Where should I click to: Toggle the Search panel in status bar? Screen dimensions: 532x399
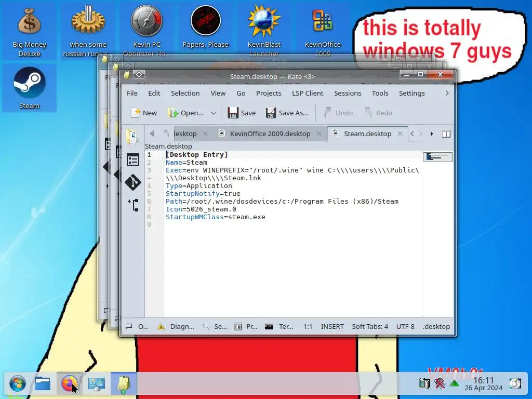215,326
